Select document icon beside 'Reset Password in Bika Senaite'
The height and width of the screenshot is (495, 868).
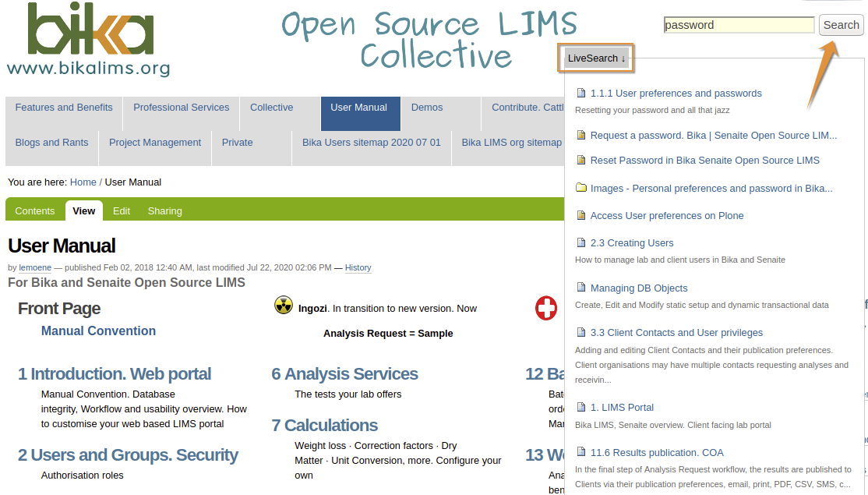click(581, 161)
